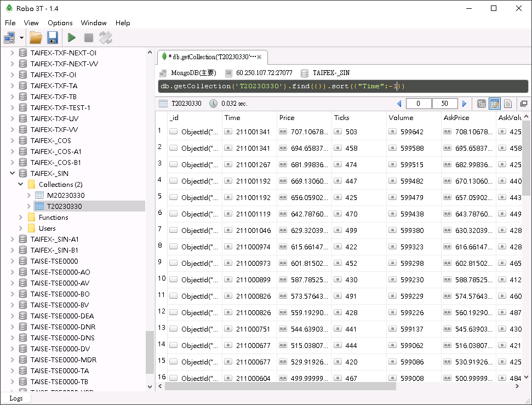The image size is (532, 405).
Task: Select Time value 211001267 in row 3
Action: (249, 164)
